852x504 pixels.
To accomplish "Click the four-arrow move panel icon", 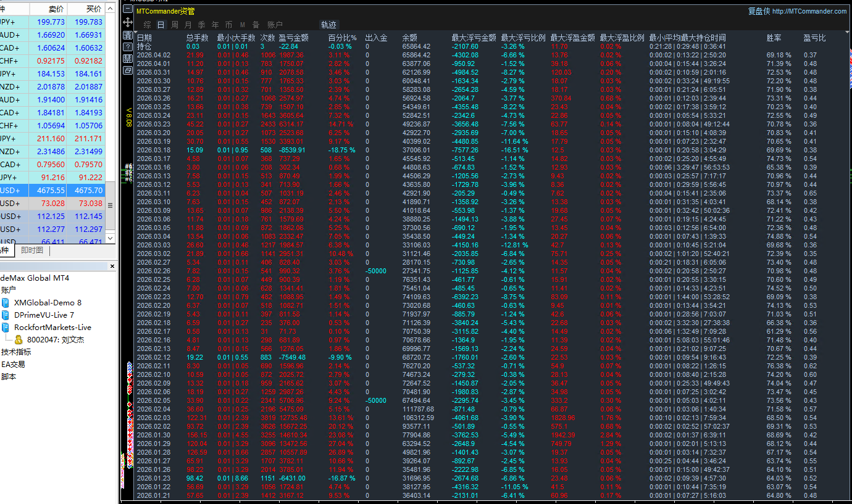I will coord(127,22).
